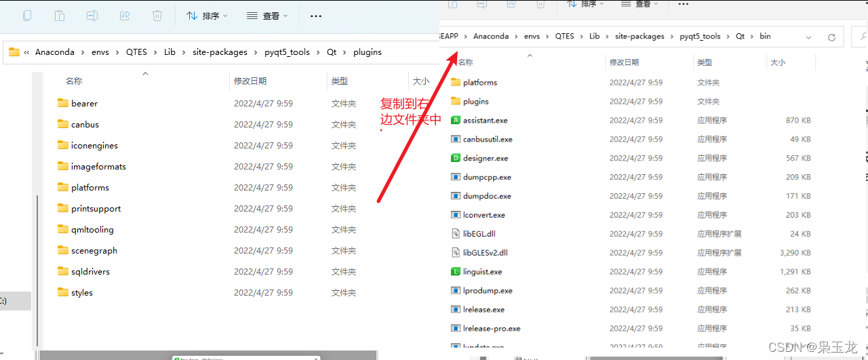The width and height of the screenshot is (868, 360).
Task: Click the 1,291 KB size value
Action: pyautogui.click(x=795, y=271)
